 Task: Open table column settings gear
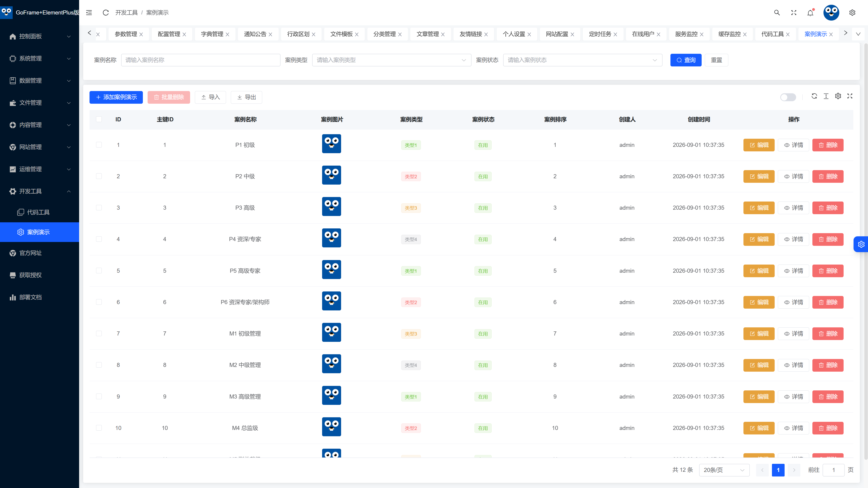[x=838, y=96]
